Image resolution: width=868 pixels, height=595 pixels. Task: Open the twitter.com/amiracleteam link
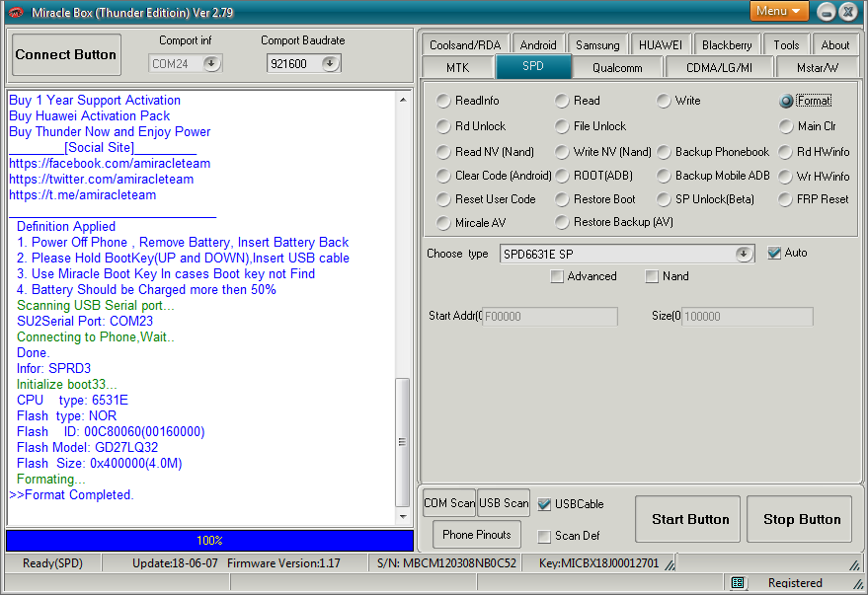click(102, 180)
